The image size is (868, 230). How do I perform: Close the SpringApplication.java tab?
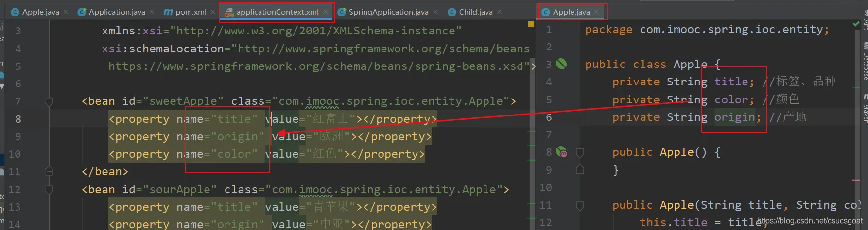435,12
